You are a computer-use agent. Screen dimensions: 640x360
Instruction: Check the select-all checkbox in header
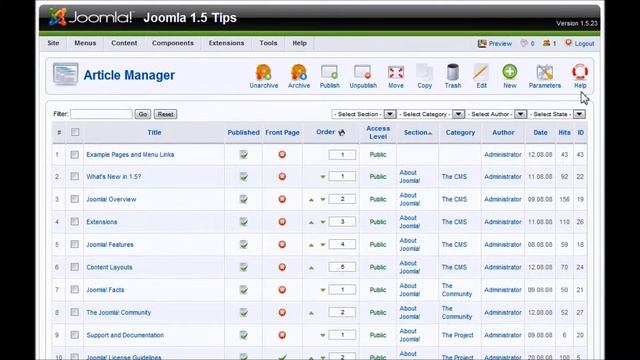[75, 132]
